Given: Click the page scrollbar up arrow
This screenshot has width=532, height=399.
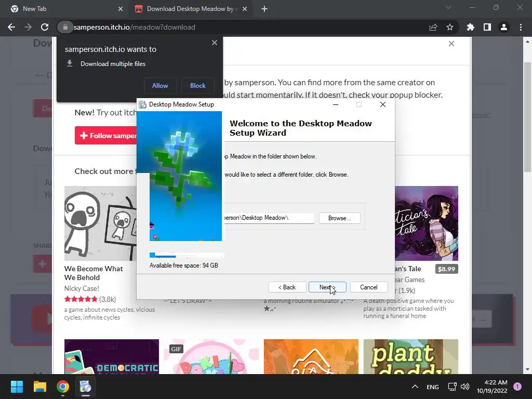Looking at the screenshot, I should 527,42.
